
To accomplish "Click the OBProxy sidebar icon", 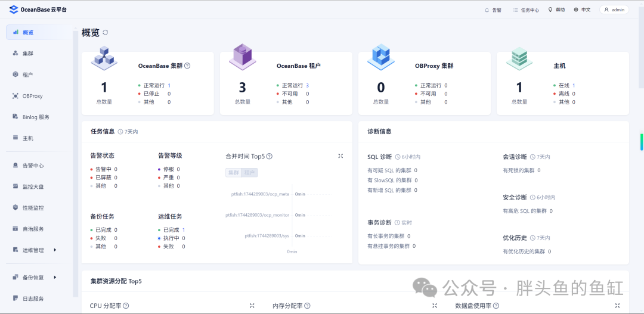I will pos(16,96).
